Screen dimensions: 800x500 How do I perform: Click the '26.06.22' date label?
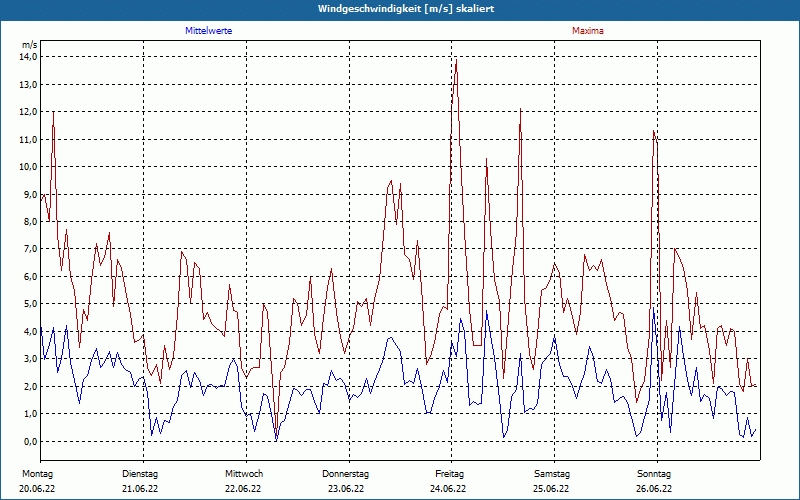654,489
